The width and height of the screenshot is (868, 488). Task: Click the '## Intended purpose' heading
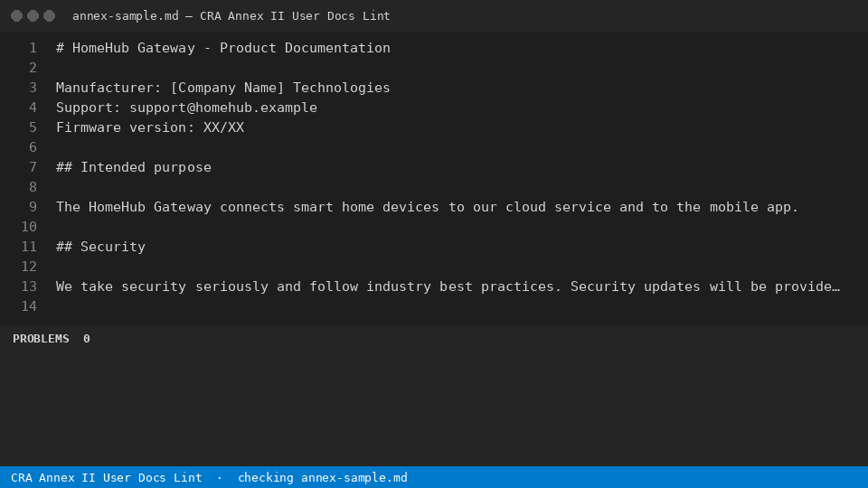tap(134, 168)
